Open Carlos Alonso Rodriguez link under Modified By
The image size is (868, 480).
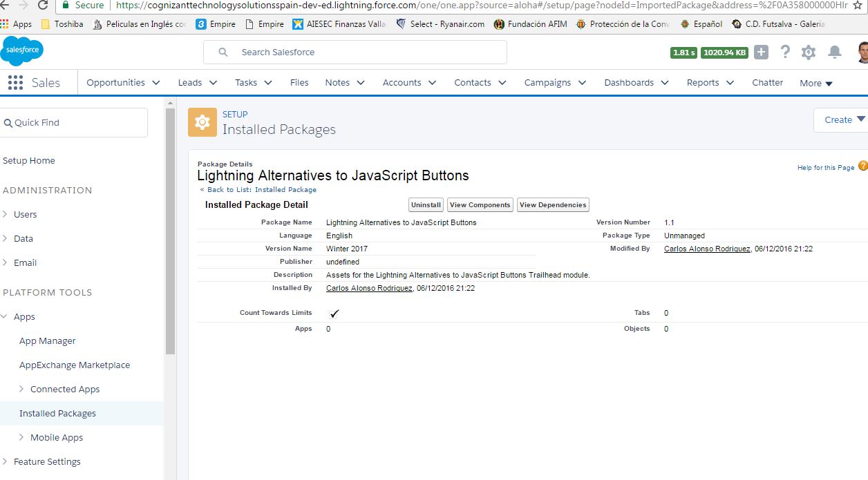coord(707,249)
